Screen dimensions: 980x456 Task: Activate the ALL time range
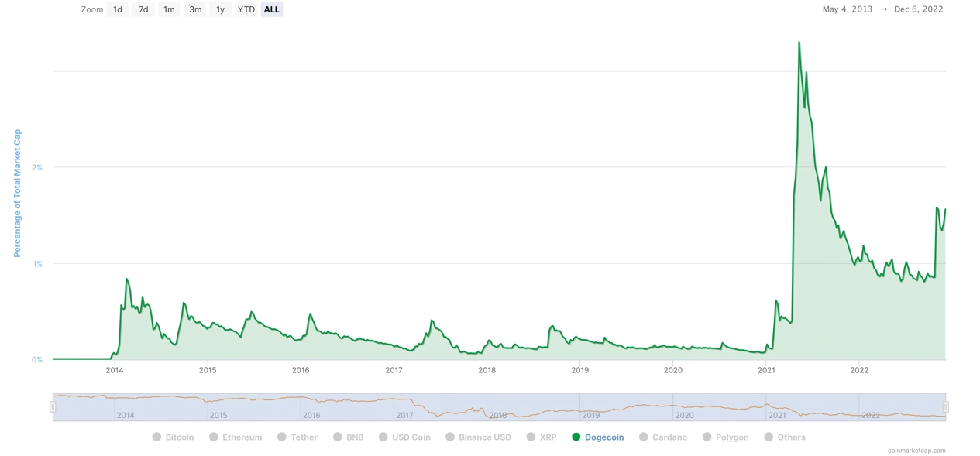[271, 9]
